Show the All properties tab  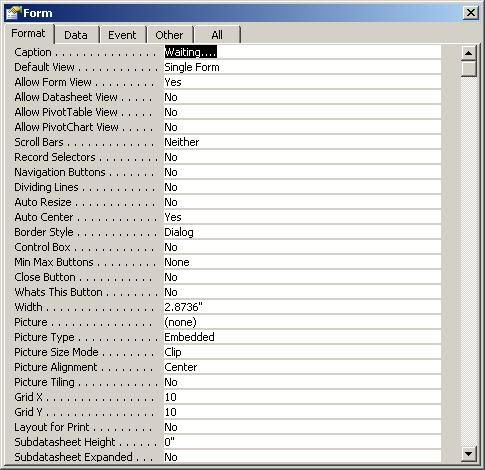[x=217, y=35]
